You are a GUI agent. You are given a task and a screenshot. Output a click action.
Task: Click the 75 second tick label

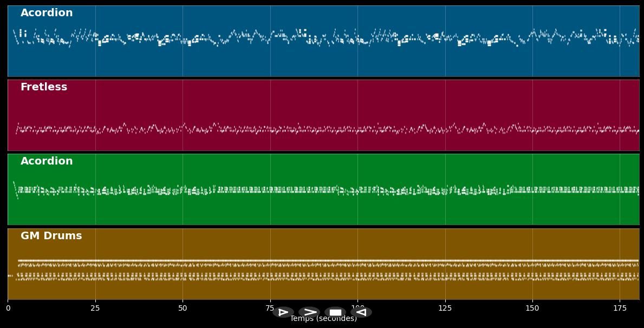[x=269, y=309]
